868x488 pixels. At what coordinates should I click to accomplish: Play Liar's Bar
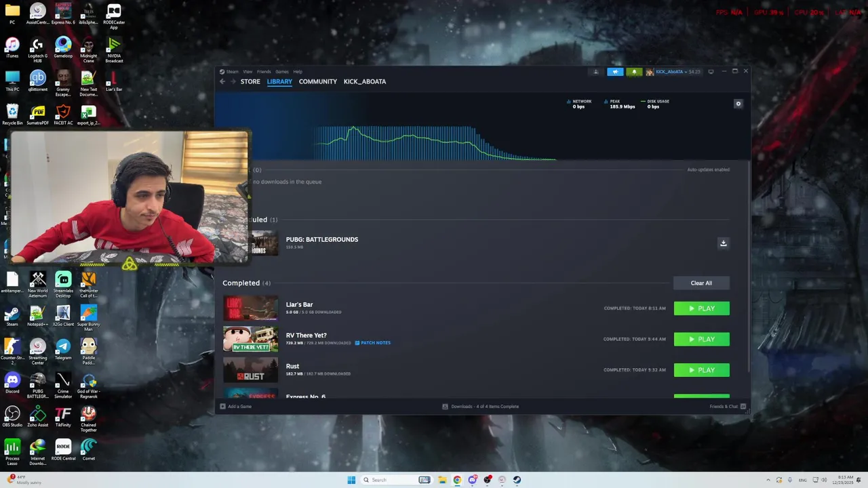click(702, 308)
